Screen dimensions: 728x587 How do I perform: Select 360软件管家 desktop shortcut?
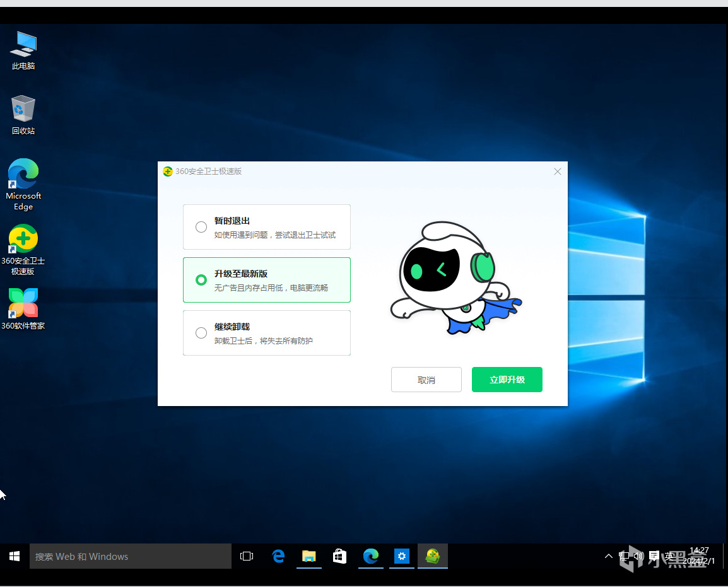click(x=23, y=308)
